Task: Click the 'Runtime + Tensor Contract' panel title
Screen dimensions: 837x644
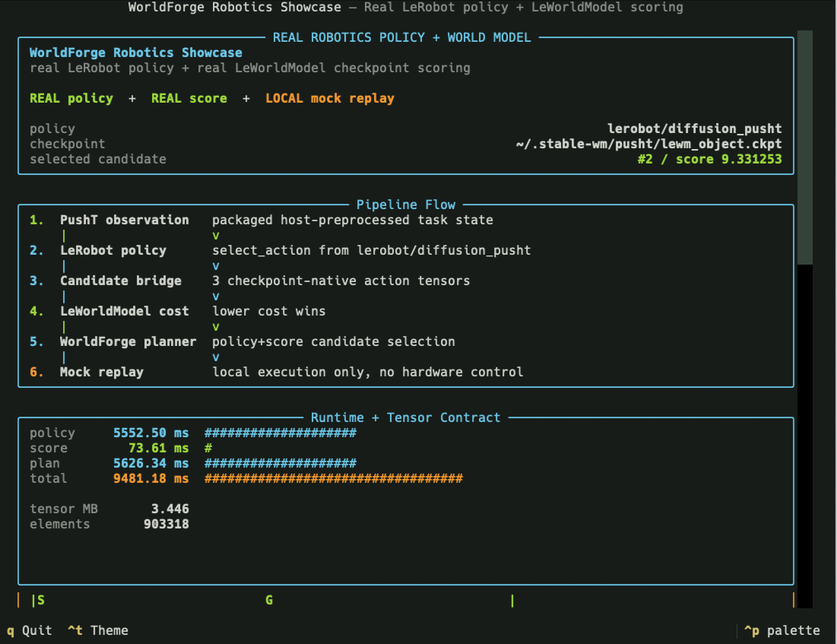Action: click(x=406, y=417)
